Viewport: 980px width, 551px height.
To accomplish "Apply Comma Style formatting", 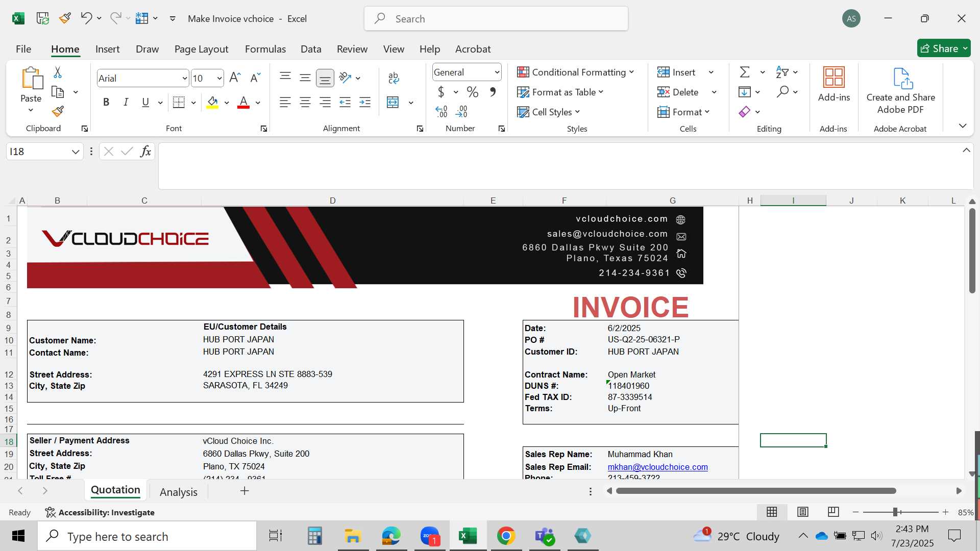I will (493, 92).
